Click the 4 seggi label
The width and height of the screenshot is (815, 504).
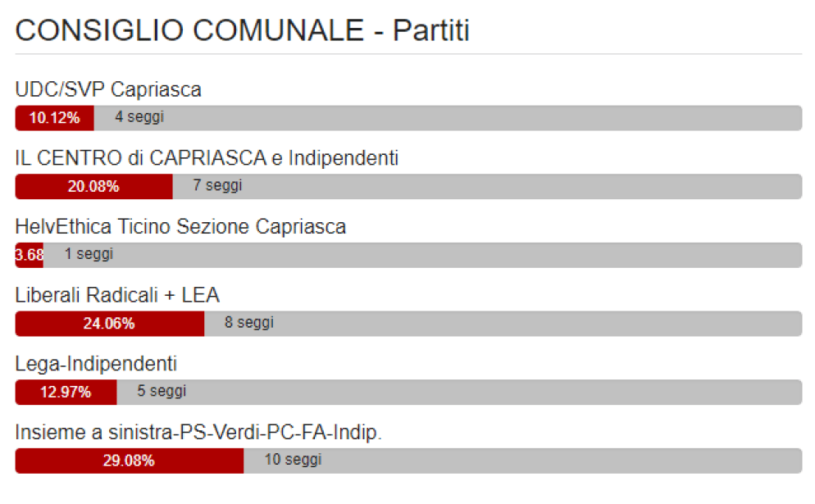tap(139, 117)
